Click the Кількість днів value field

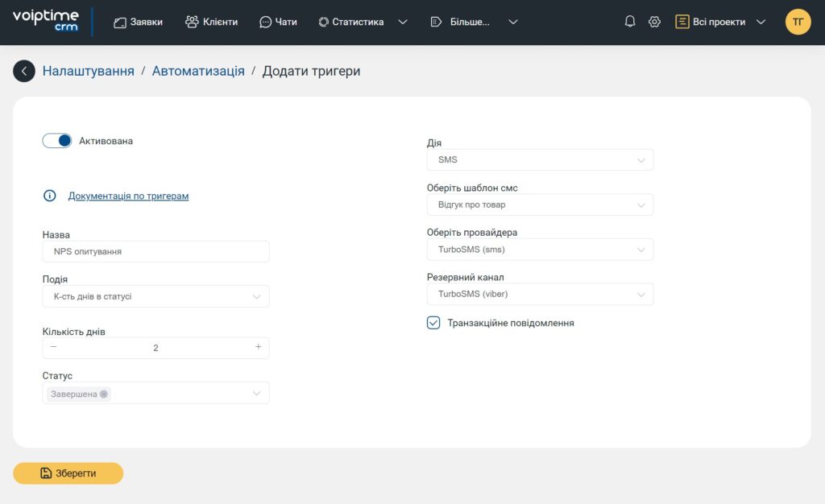point(155,348)
